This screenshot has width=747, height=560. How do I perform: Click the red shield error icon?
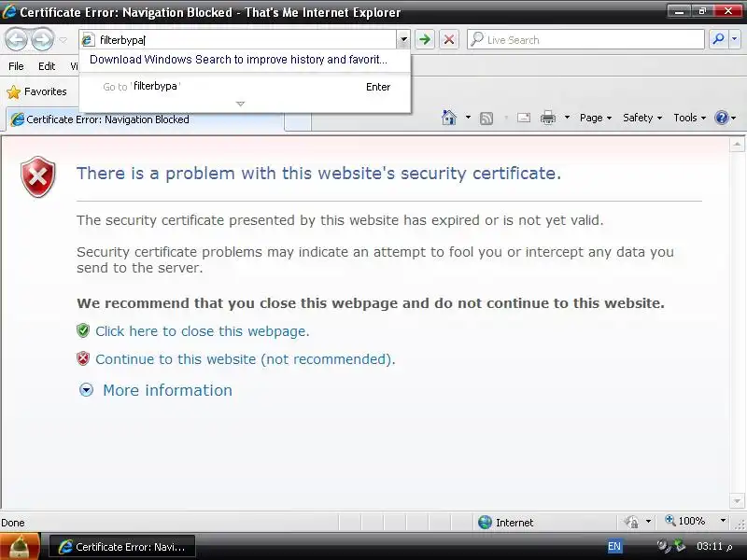(x=38, y=176)
